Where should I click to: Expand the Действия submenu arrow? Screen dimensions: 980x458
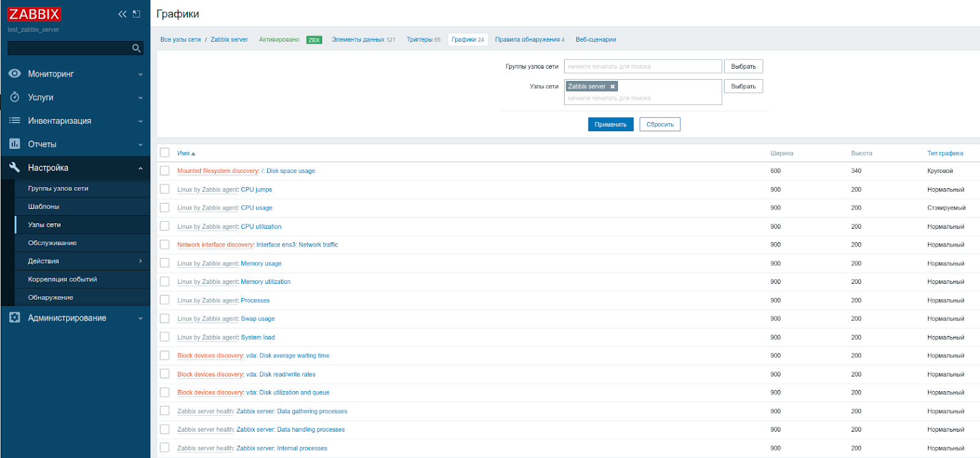[x=140, y=261]
